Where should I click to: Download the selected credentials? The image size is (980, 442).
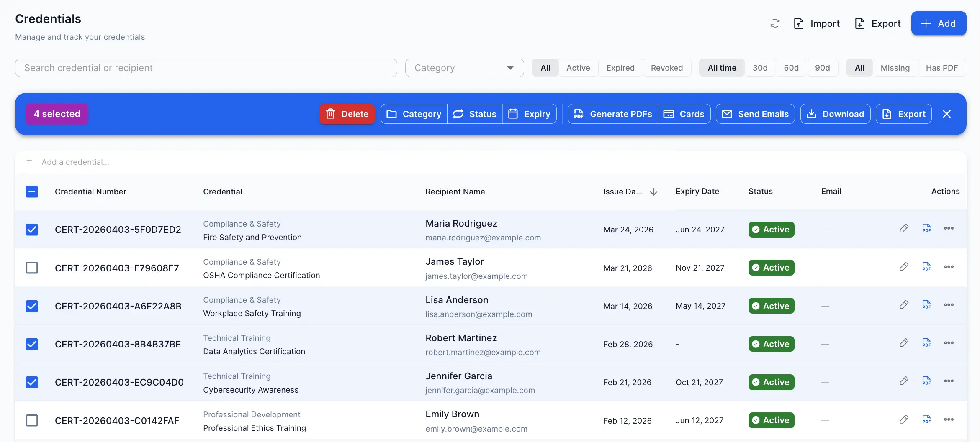(834, 114)
